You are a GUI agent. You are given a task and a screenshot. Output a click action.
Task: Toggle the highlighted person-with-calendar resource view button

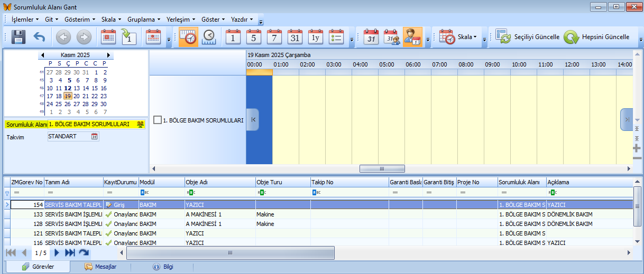pos(412,37)
